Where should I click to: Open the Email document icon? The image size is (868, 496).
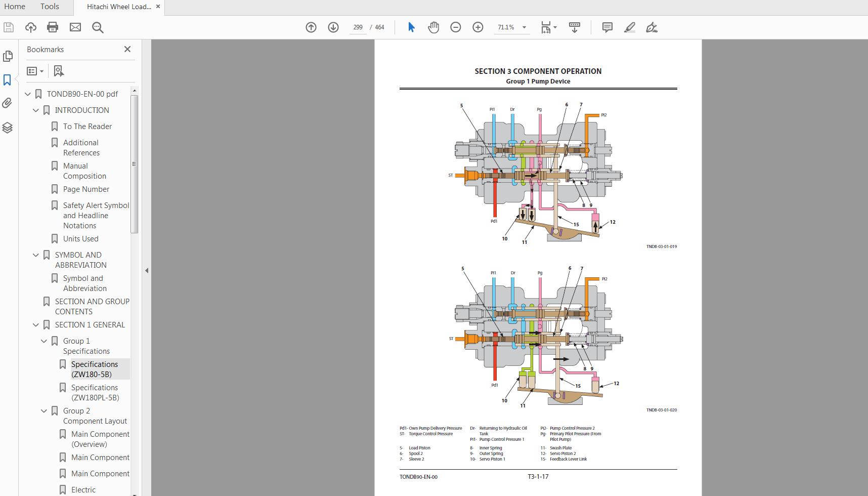(75, 27)
